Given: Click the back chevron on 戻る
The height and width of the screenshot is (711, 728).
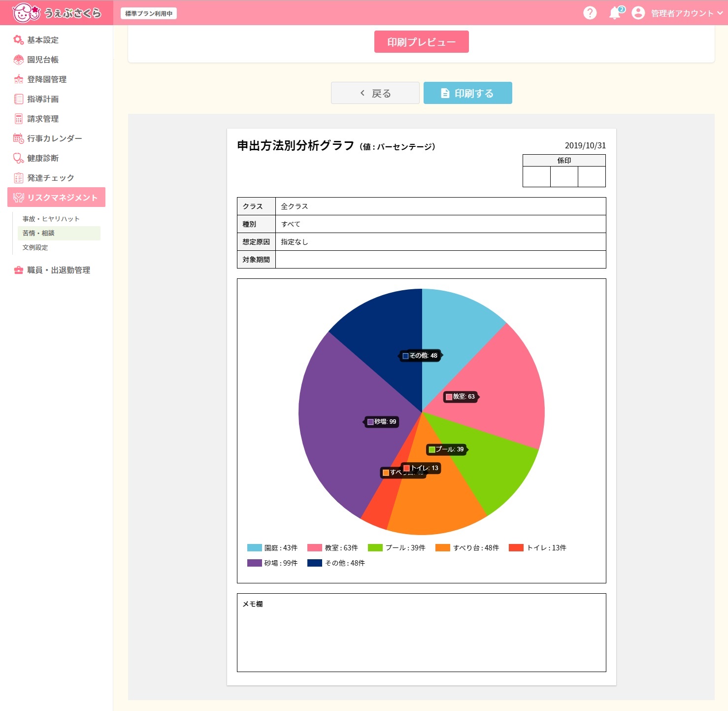Looking at the screenshot, I should coord(363,93).
